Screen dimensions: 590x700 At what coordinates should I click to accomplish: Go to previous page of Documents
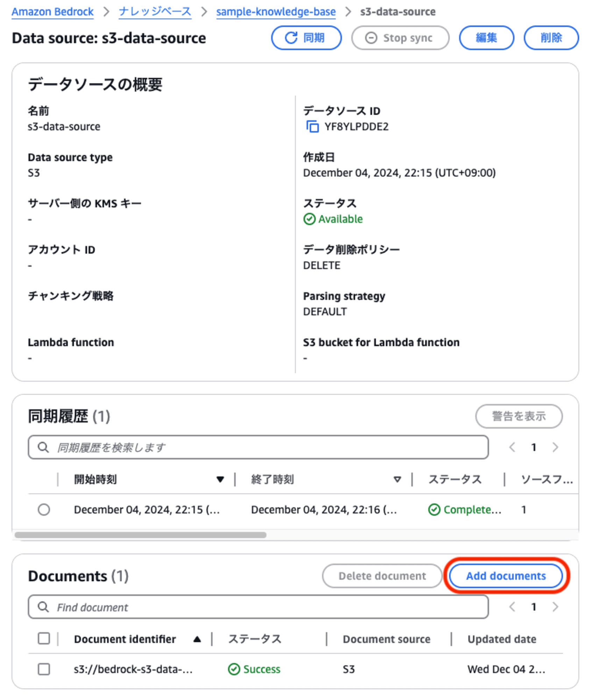(x=512, y=607)
